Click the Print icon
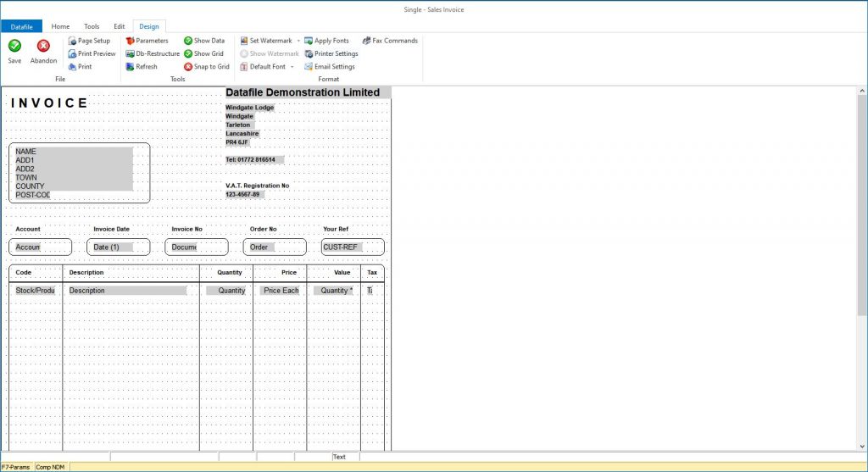 (73, 66)
